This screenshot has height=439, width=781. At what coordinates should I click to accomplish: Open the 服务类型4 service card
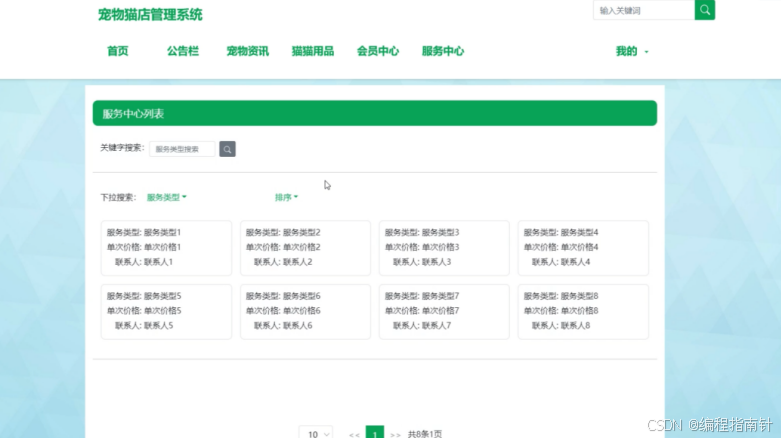(583, 248)
